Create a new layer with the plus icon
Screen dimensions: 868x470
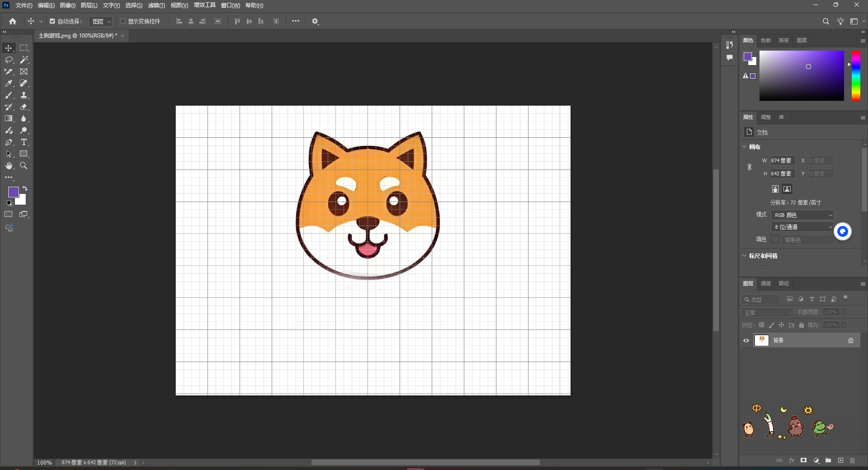coord(840,461)
